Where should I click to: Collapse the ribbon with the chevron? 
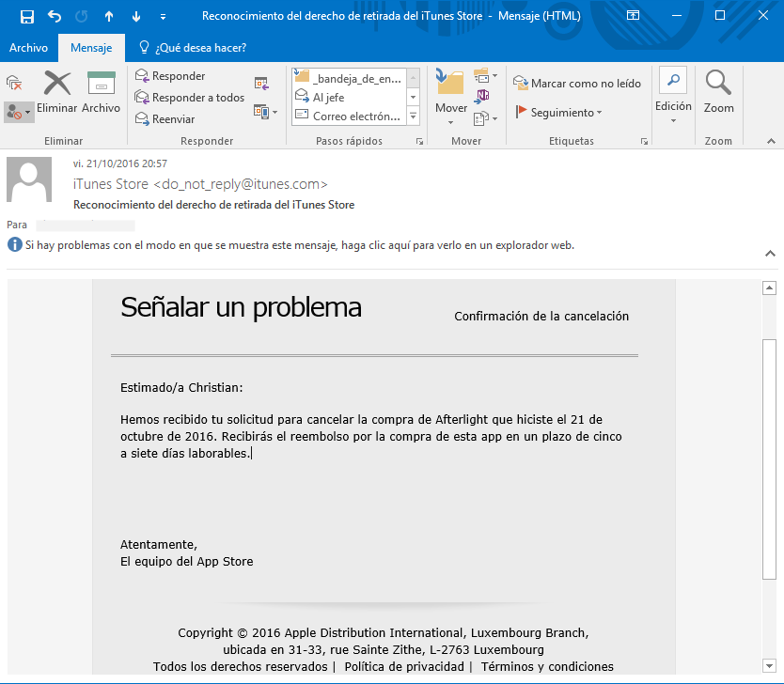[771, 141]
